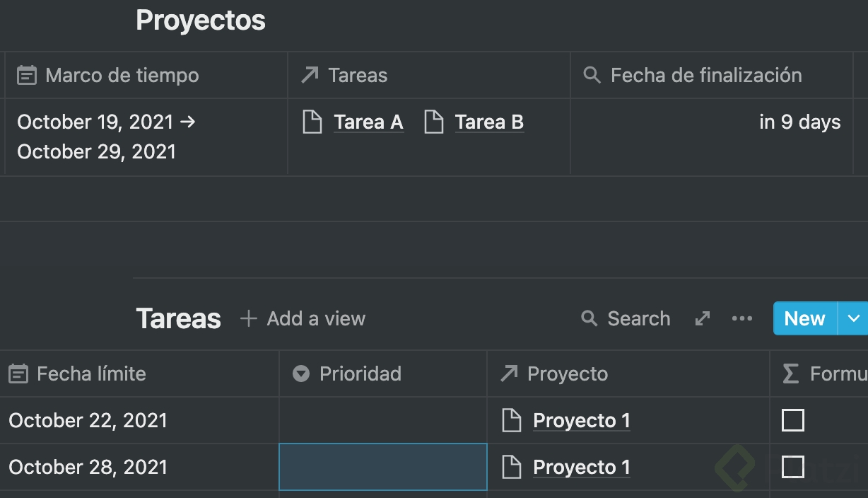Click the plus icon beside Add a view
The width and height of the screenshot is (868, 498).
248,318
